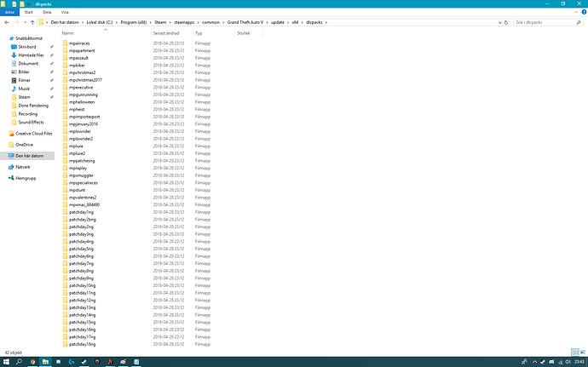The width and height of the screenshot is (588, 367).
Task: Open Nätverk in the navigation pane
Action: point(22,167)
